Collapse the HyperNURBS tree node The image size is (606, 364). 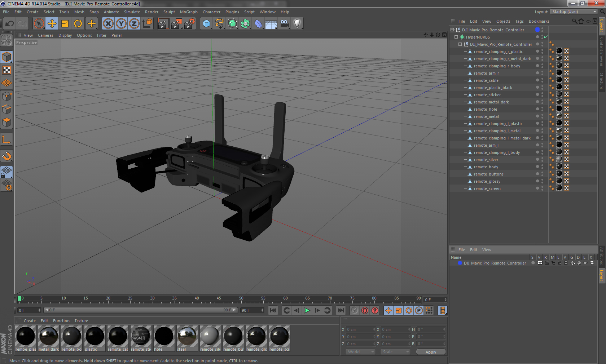coord(456,37)
